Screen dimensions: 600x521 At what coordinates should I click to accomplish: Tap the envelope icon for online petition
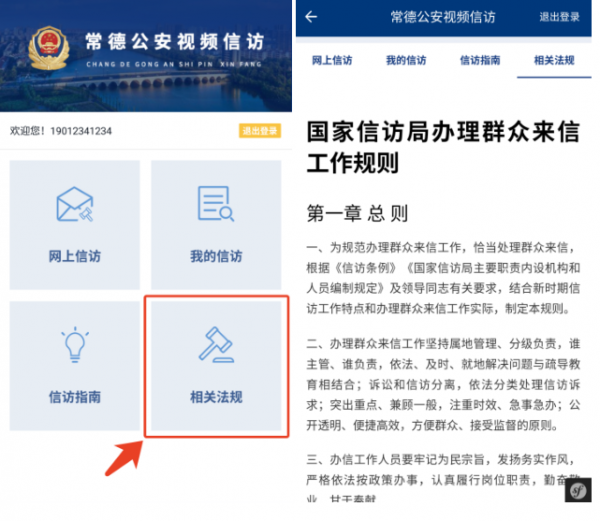pyautogui.click(x=75, y=204)
